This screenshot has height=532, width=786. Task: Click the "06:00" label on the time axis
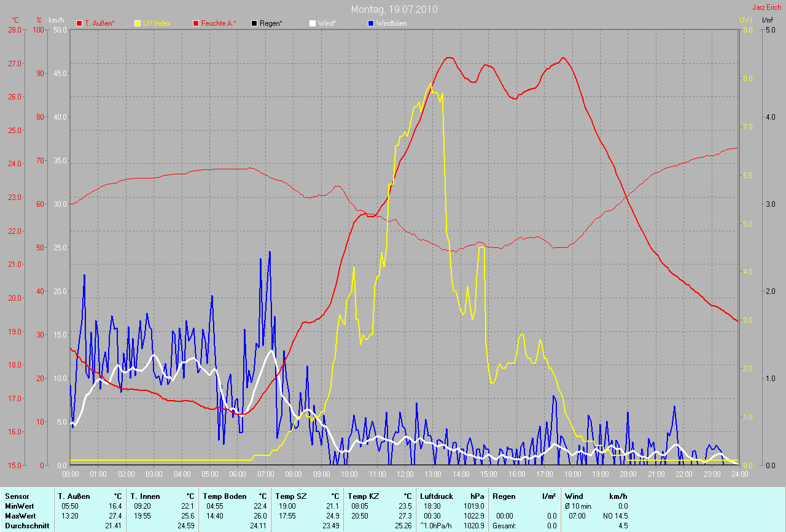pos(238,474)
